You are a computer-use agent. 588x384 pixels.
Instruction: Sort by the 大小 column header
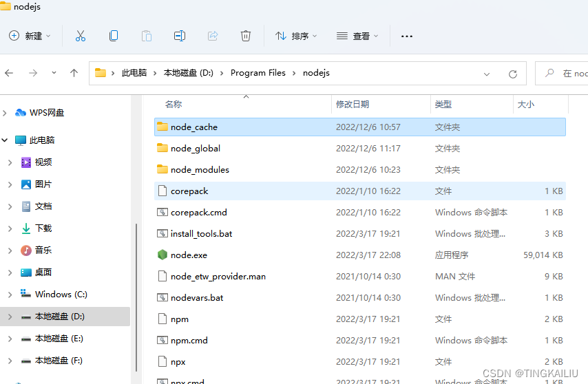point(525,105)
